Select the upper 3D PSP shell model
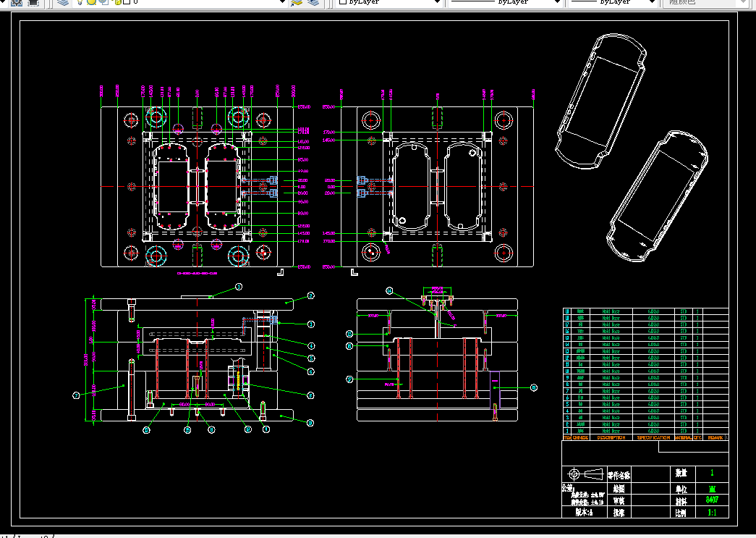756x538 pixels. tap(600, 101)
